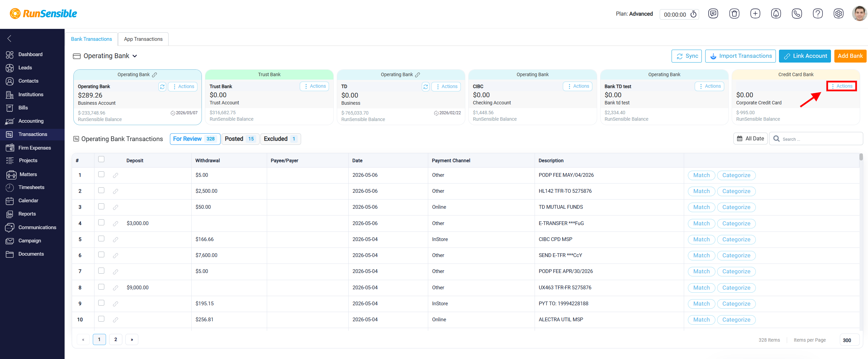This screenshot has width=868, height=359.
Task: Click the chat messages icon in header
Action: click(713, 14)
